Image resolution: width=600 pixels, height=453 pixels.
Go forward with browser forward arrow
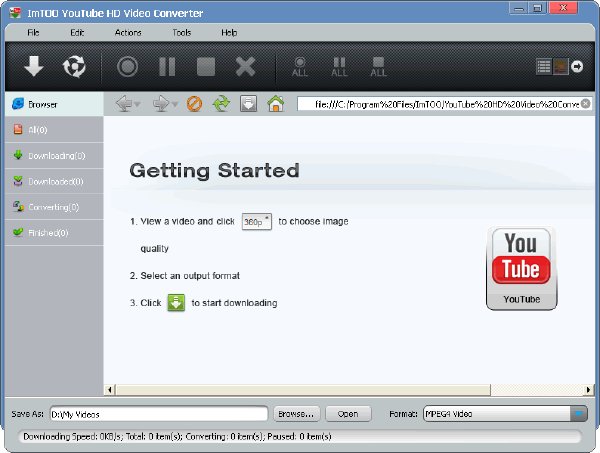pyautogui.click(x=161, y=104)
